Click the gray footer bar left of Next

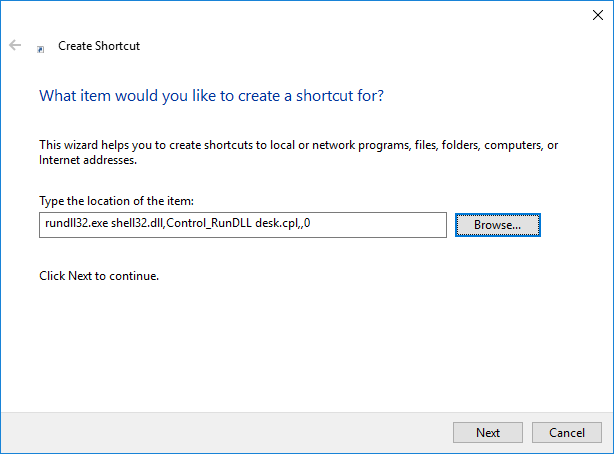pyautogui.click(x=226, y=432)
